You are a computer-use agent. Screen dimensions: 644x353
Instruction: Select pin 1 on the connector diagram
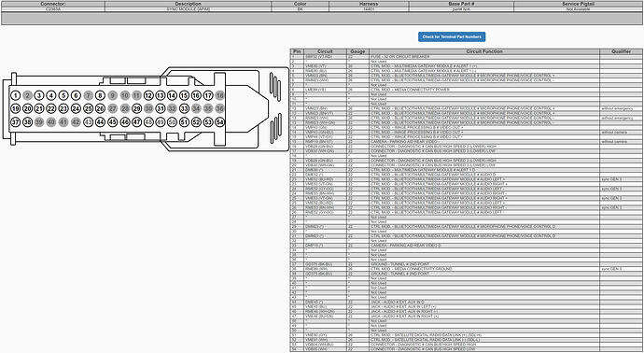coord(15,96)
